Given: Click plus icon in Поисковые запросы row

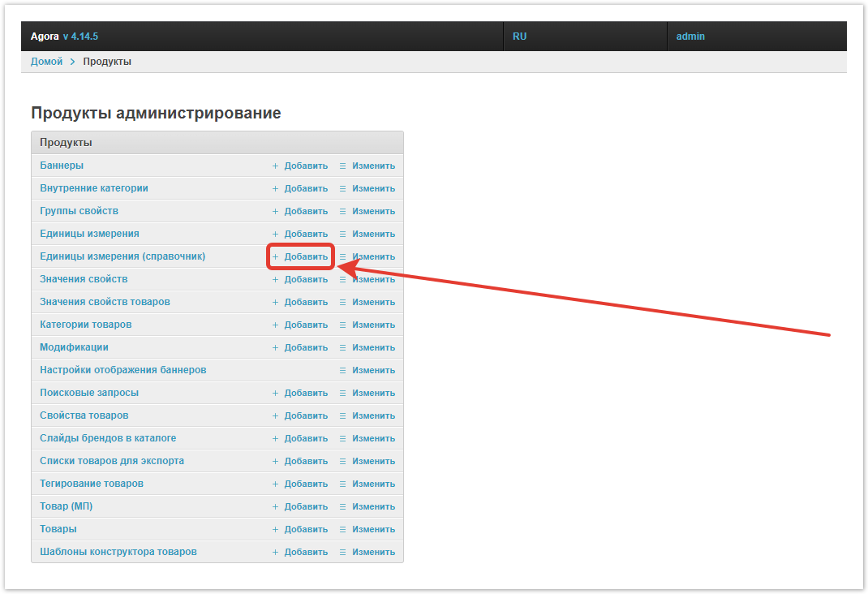Looking at the screenshot, I should point(275,393).
